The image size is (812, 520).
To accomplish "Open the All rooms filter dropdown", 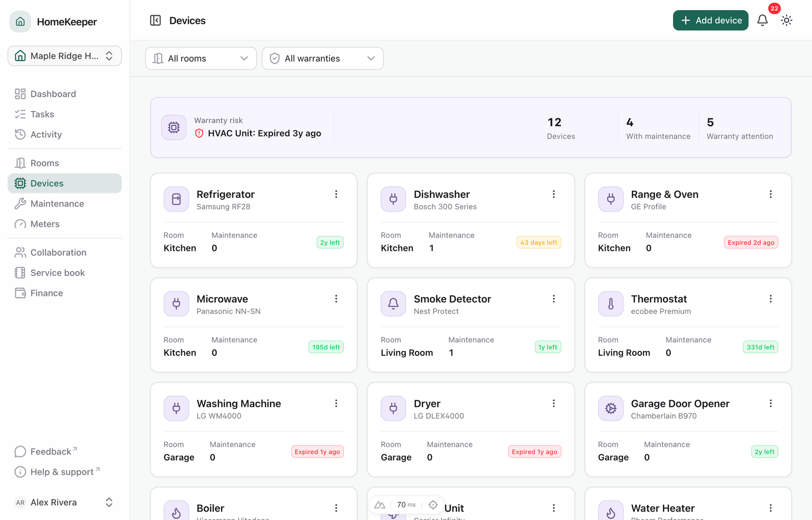I will coord(201,59).
